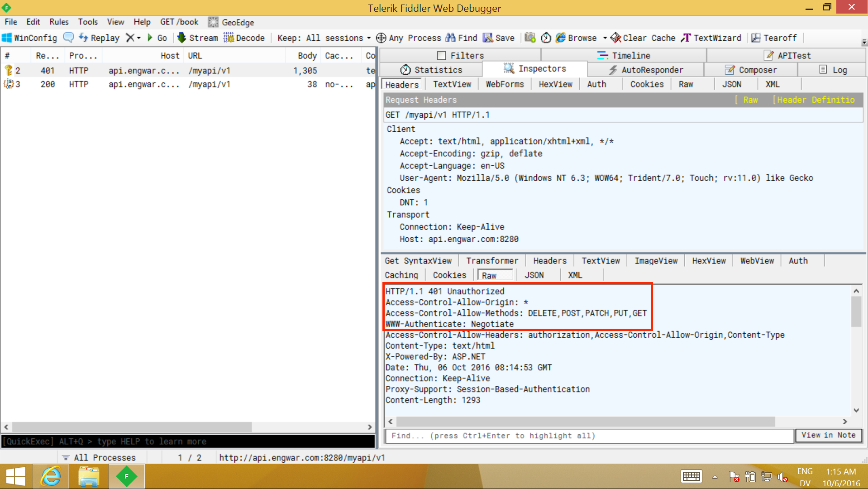
Task: Open Keep: All sessions dropdown
Action: tap(324, 38)
